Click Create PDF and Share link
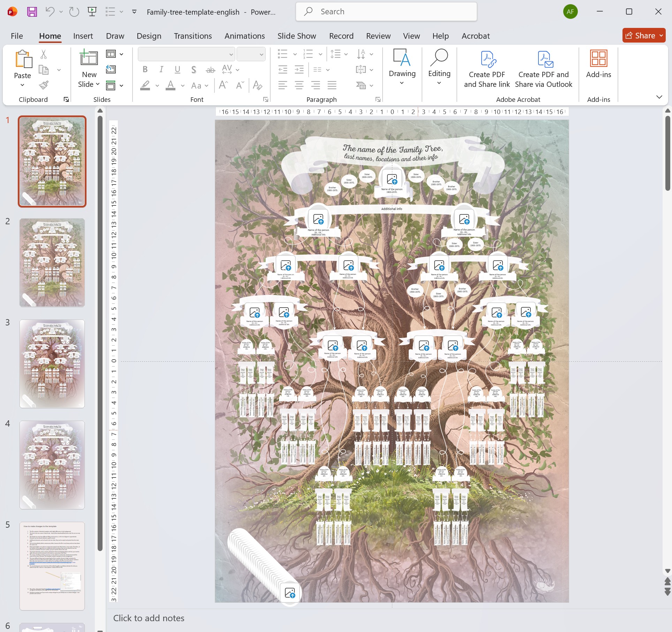 (x=487, y=69)
